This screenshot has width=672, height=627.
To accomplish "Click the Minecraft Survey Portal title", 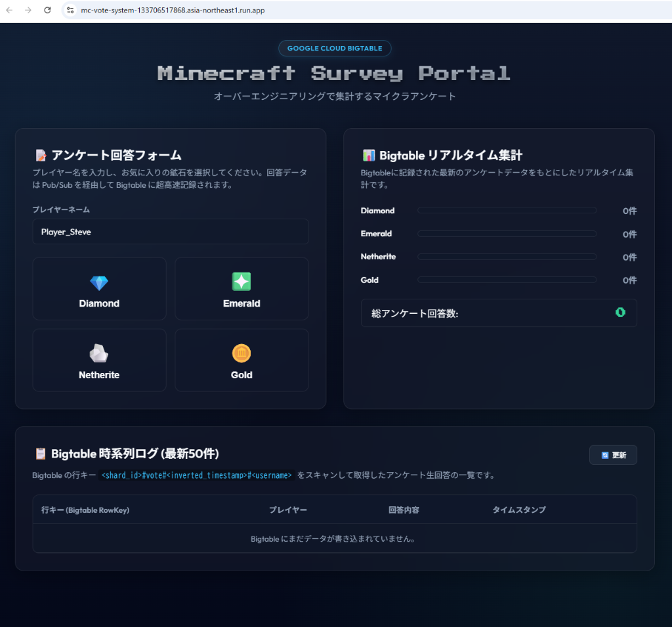I will 334,74.
